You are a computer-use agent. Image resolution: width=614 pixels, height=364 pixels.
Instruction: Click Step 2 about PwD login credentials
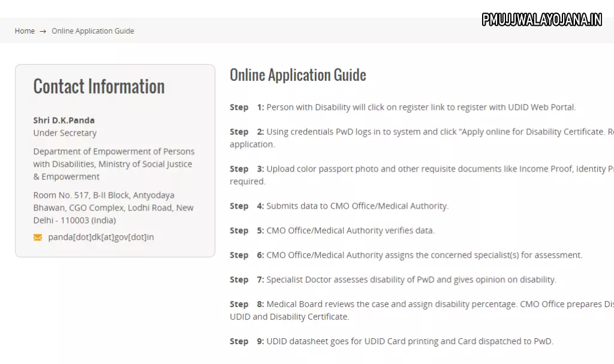tap(420, 132)
